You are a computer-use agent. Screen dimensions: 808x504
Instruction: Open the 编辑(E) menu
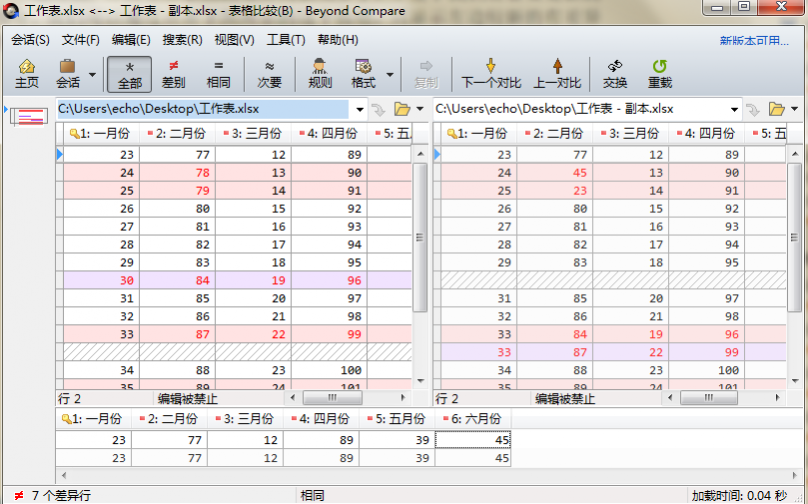click(x=131, y=40)
